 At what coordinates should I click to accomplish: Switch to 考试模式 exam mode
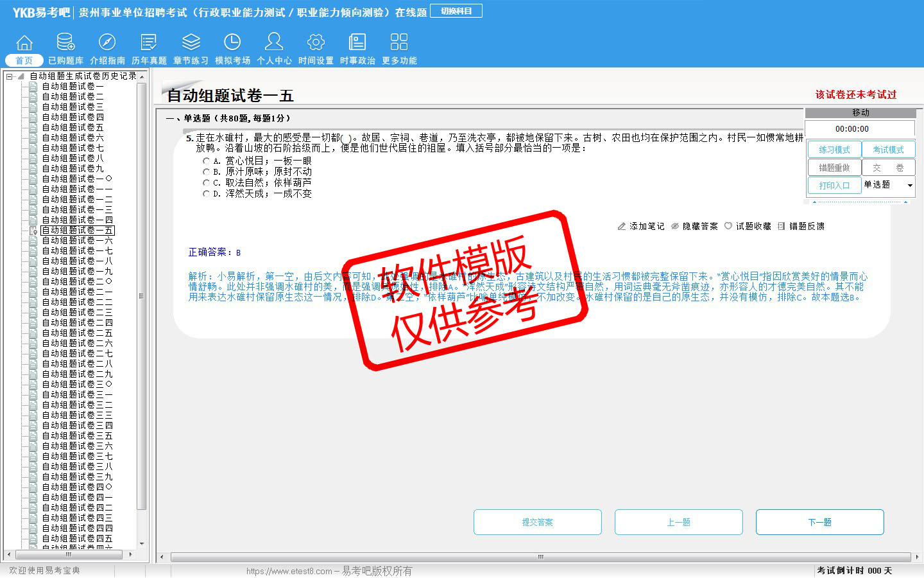[x=888, y=150]
